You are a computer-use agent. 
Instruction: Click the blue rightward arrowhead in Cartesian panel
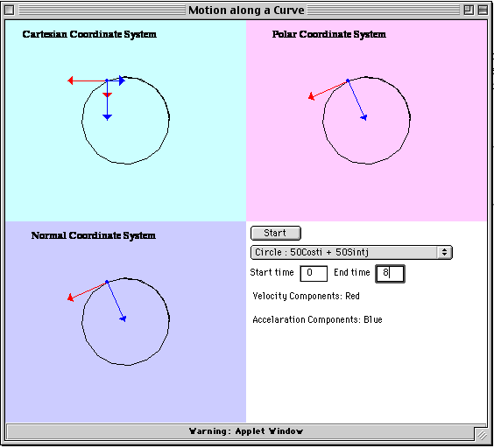(x=122, y=80)
